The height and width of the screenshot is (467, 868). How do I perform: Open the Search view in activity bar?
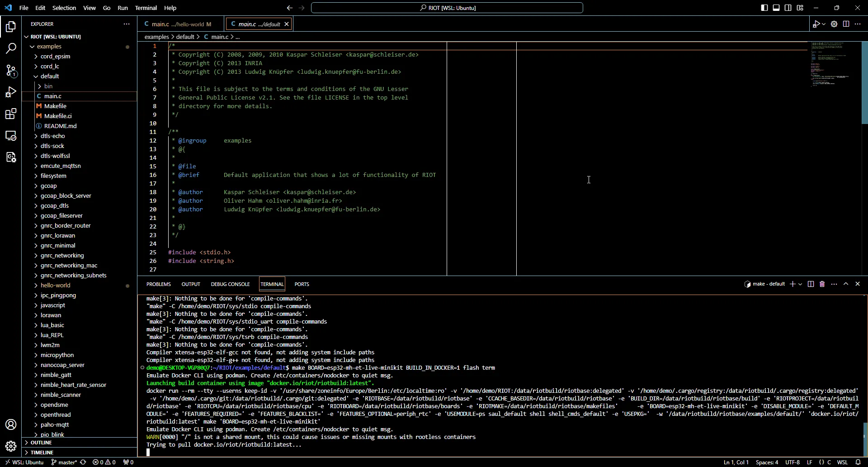[x=11, y=48]
